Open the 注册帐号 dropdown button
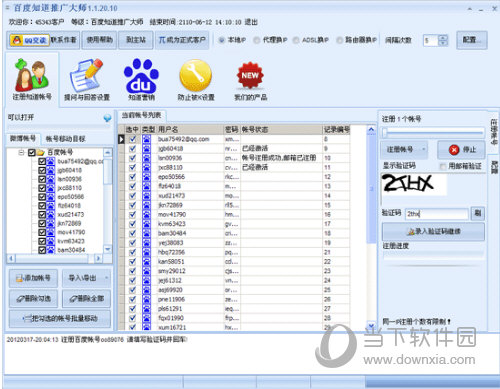Image resolution: width=500 pixels, height=389 pixels. pyautogui.click(x=404, y=150)
